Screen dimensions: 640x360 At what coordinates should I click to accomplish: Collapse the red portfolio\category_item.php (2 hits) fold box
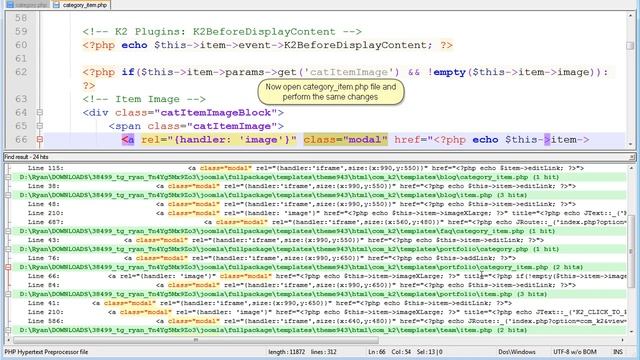(8, 267)
